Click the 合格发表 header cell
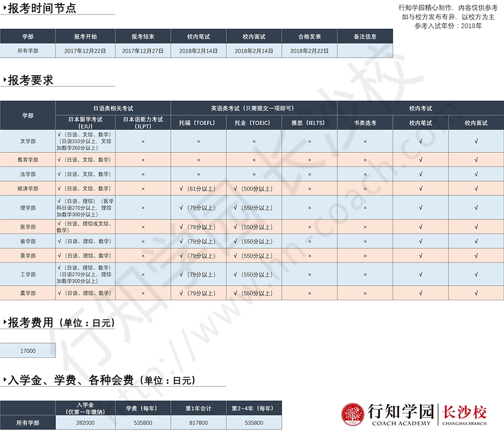The width and height of the screenshot is (504, 444). pos(309,37)
